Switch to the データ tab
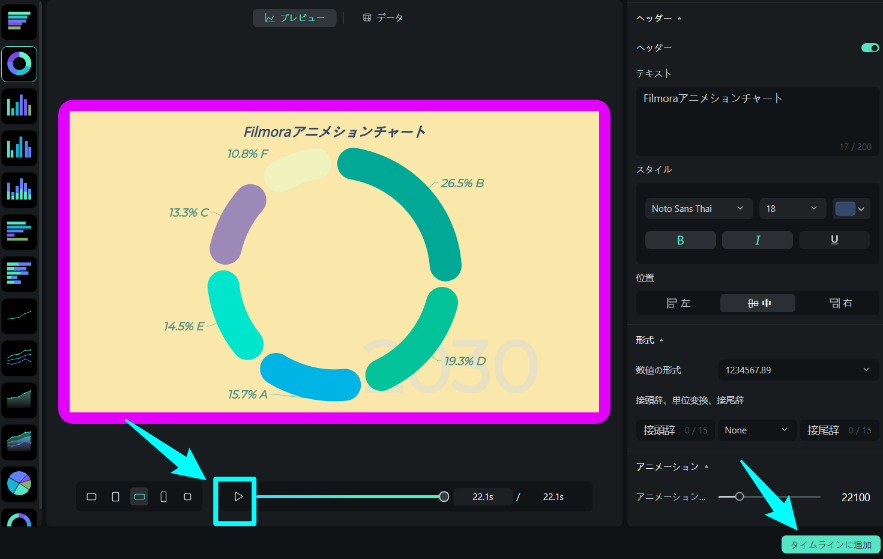 tap(383, 18)
